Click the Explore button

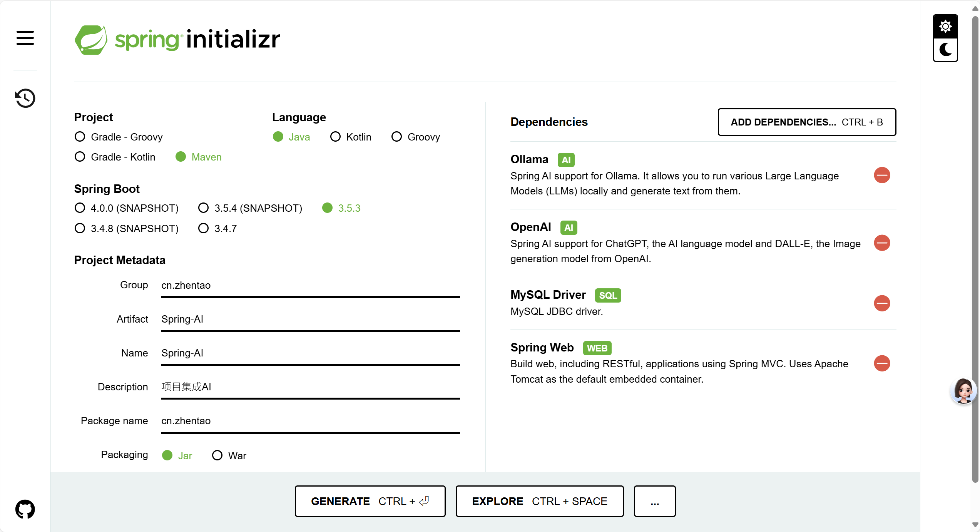click(539, 501)
